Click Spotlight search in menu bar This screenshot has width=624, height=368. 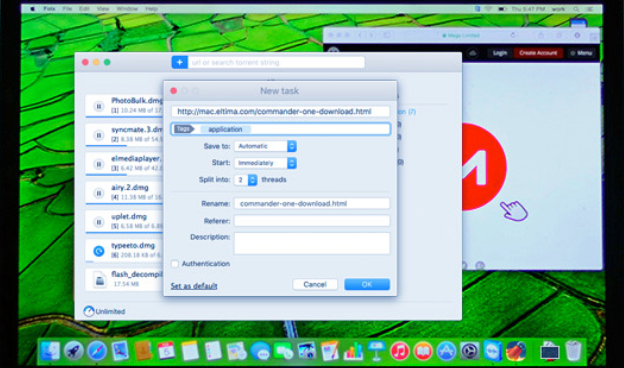(576, 9)
